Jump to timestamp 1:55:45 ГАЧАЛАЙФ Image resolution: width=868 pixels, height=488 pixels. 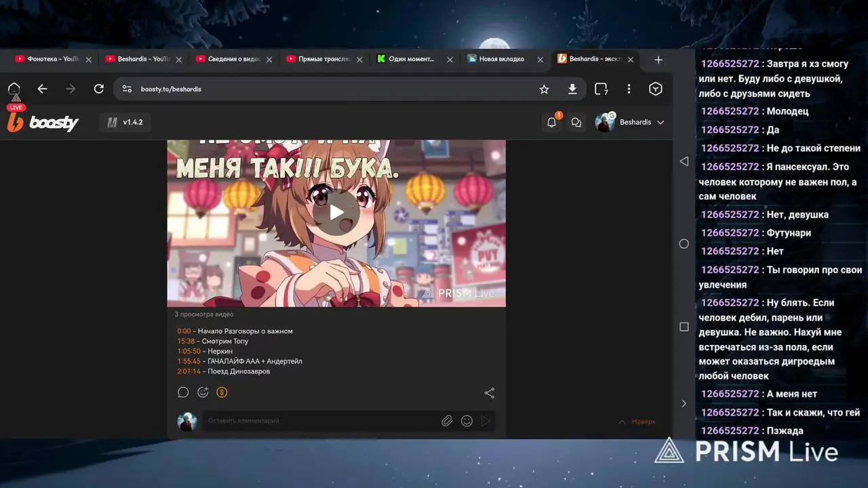[x=189, y=361]
